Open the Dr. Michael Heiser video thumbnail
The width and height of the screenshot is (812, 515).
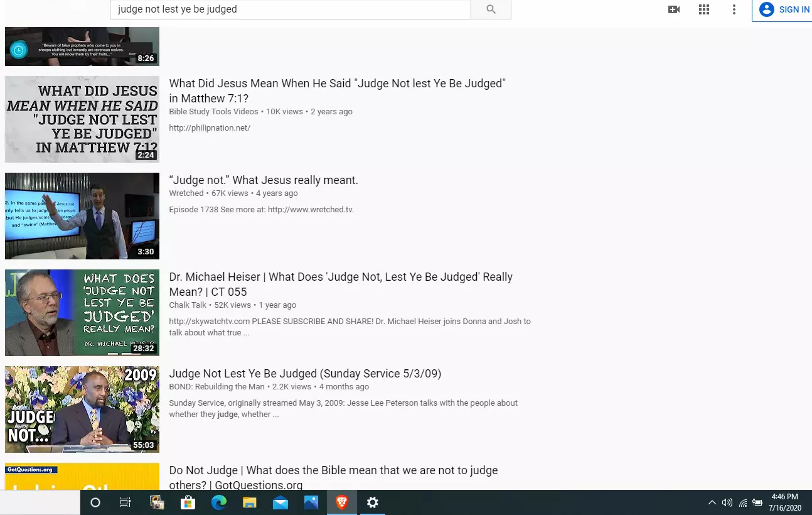pos(82,313)
